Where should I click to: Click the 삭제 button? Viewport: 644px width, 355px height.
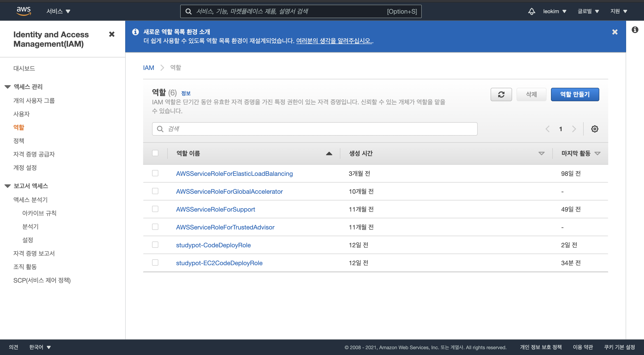pyautogui.click(x=531, y=95)
